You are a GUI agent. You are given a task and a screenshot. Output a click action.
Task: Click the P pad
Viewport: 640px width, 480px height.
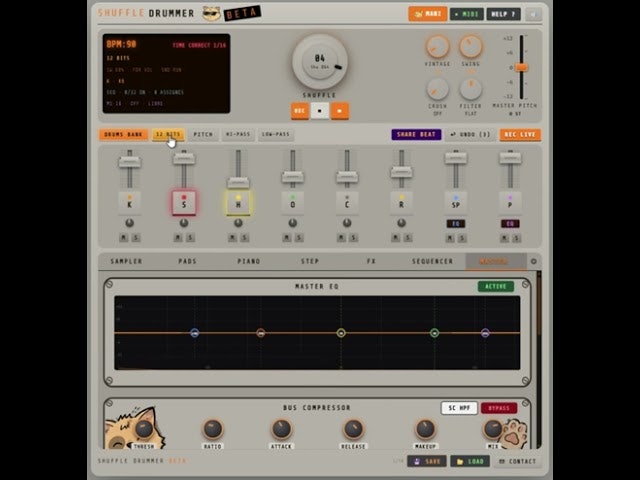point(510,202)
